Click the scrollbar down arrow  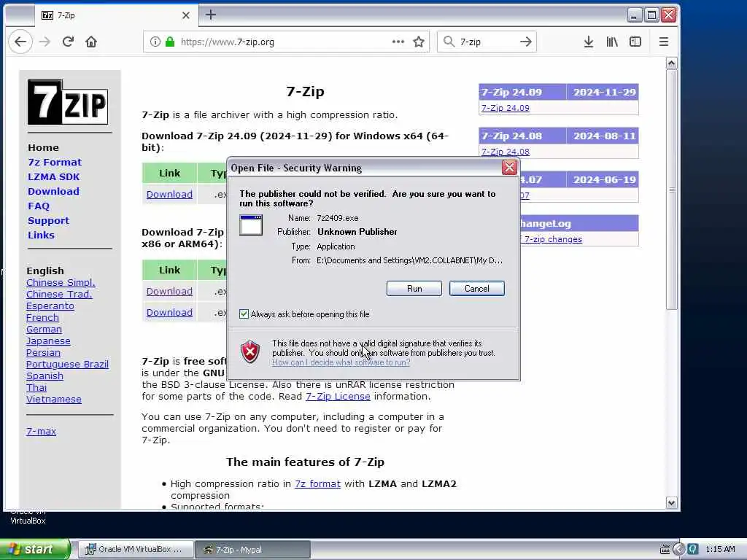pyautogui.click(x=672, y=503)
